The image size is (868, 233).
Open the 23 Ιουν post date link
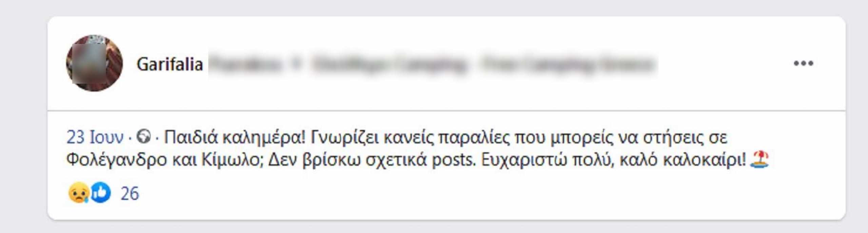point(95,137)
